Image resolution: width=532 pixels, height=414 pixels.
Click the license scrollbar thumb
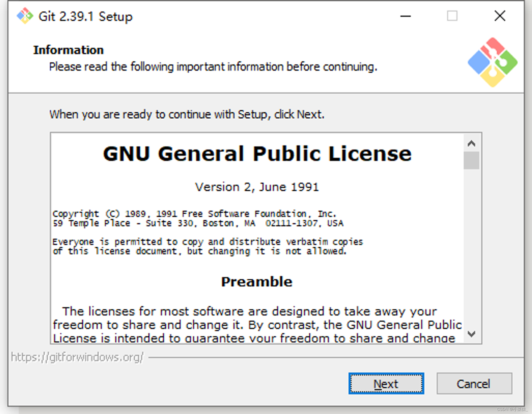coord(471,160)
